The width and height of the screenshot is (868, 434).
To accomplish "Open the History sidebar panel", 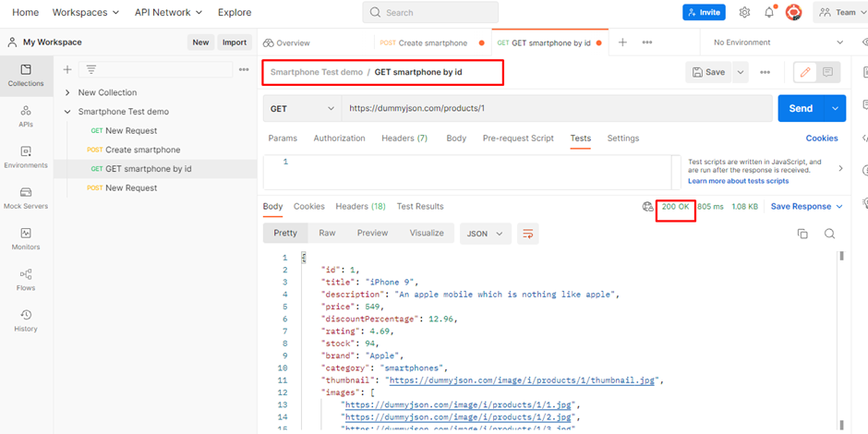I will [26, 321].
